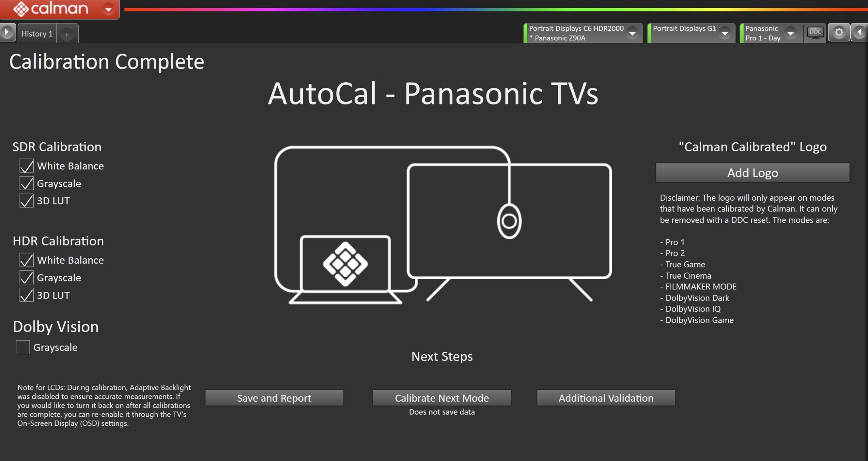Expand the Calman menu dropdown arrow
This screenshot has height=461, width=868.
pos(108,9)
